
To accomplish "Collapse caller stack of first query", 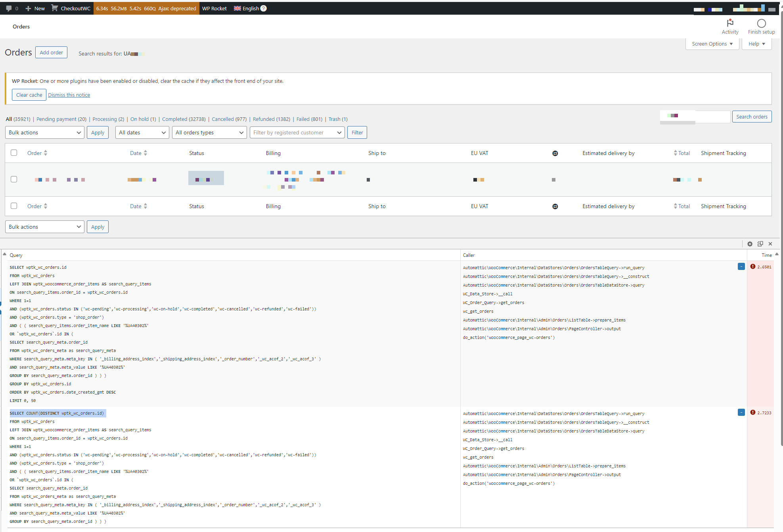I will [741, 267].
